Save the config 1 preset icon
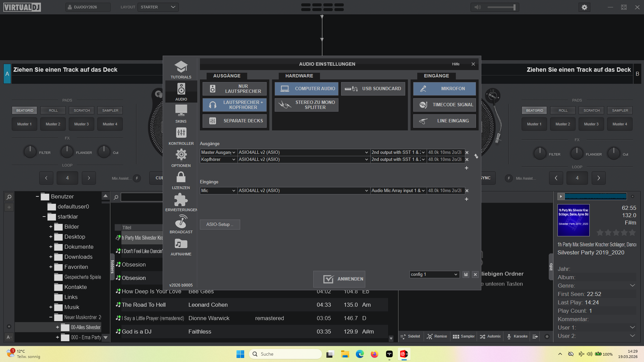 466,275
